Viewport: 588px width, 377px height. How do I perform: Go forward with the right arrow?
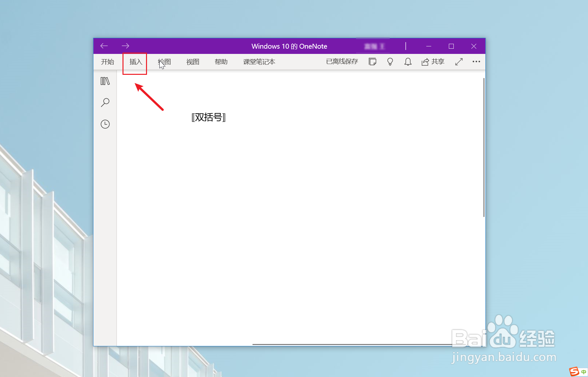tap(125, 46)
